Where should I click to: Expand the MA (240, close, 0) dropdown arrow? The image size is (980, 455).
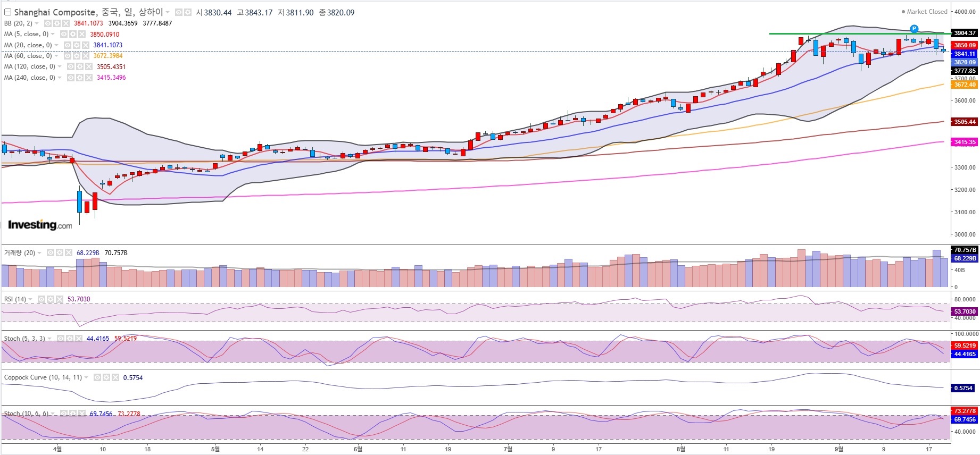(60, 78)
